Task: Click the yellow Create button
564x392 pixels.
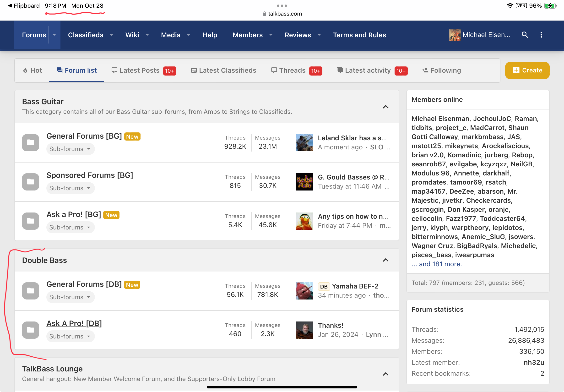Action: [x=527, y=71]
